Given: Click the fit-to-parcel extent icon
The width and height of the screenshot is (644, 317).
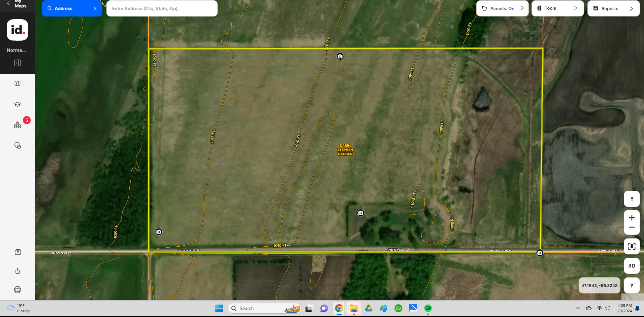Looking at the screenshot, I should [x=632, y=246].
